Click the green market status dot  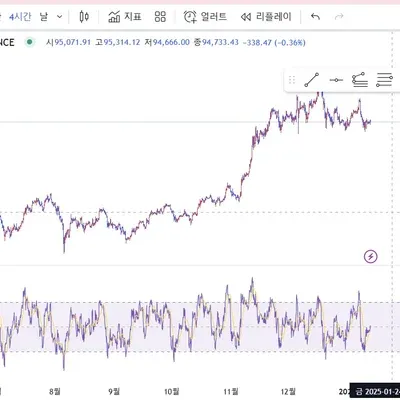tap(30, 42)
